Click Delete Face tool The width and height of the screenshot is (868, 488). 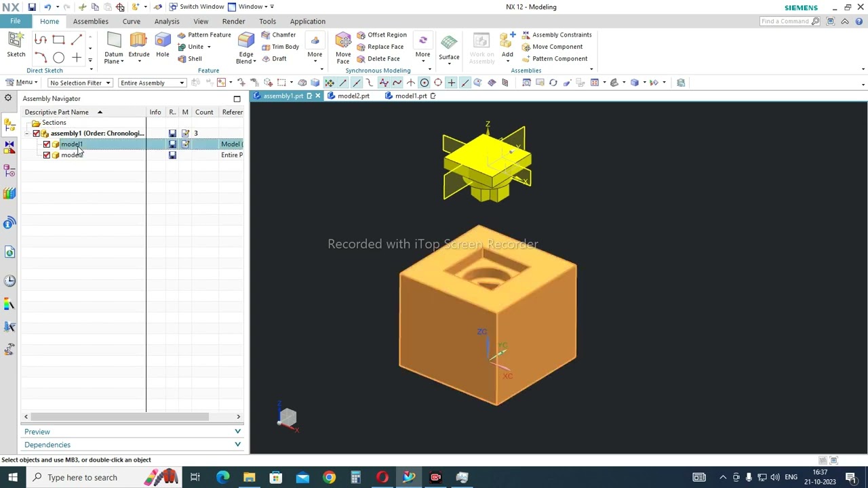pyautogui.click(x=378, y=58)
